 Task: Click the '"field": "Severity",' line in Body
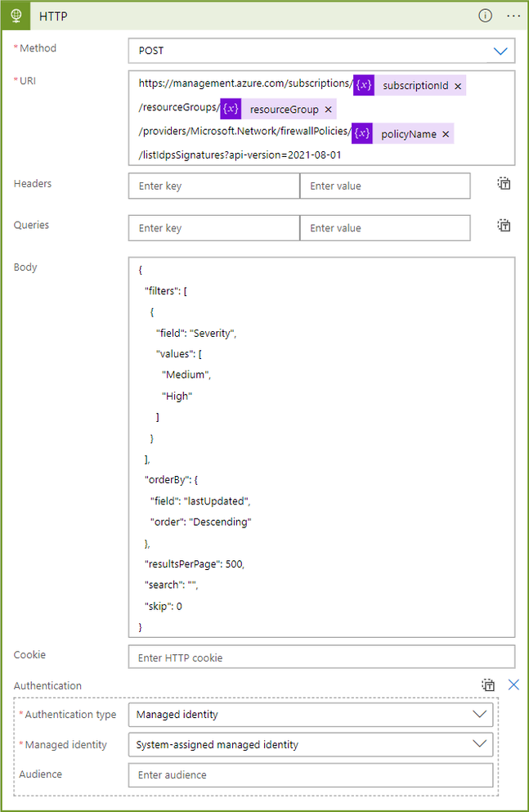click(x=196, y=333)
